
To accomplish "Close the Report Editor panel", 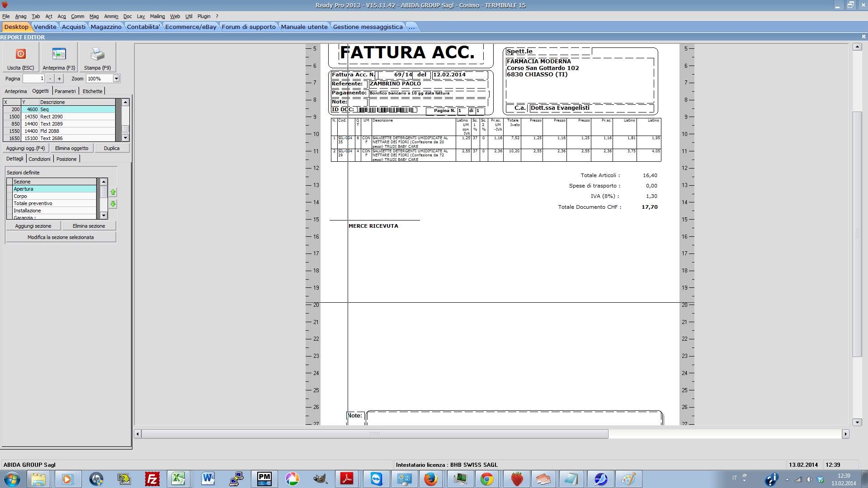I will point(863,37).
